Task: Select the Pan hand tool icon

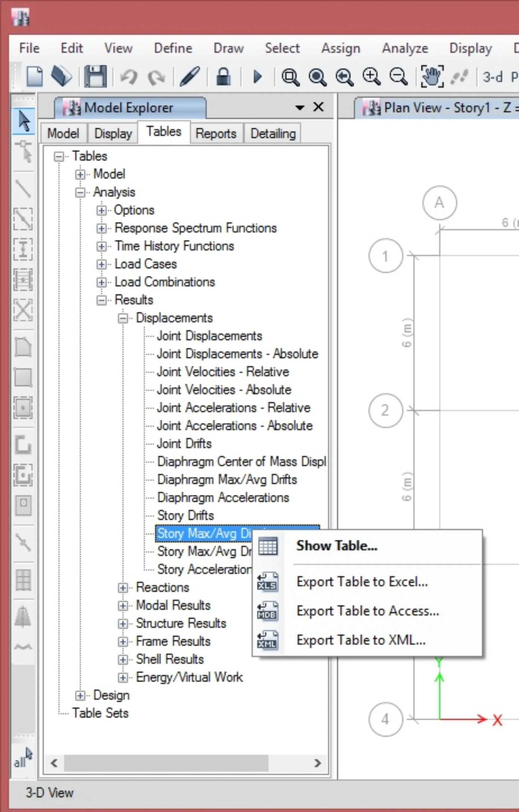Action: pos(432,76)
